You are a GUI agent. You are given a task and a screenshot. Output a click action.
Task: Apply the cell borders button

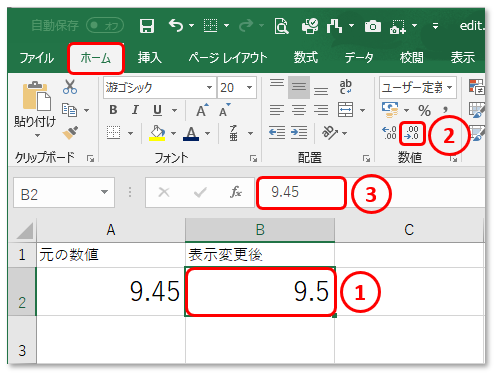[x=113, y=133]
